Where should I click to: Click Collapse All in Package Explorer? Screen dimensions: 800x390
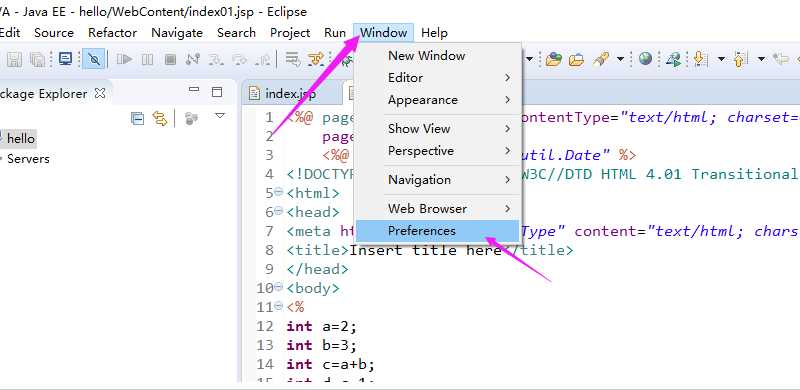137,118
